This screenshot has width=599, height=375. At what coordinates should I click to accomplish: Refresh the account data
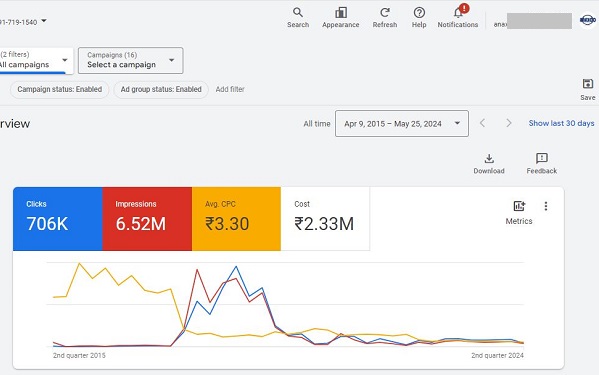(385, 18)
